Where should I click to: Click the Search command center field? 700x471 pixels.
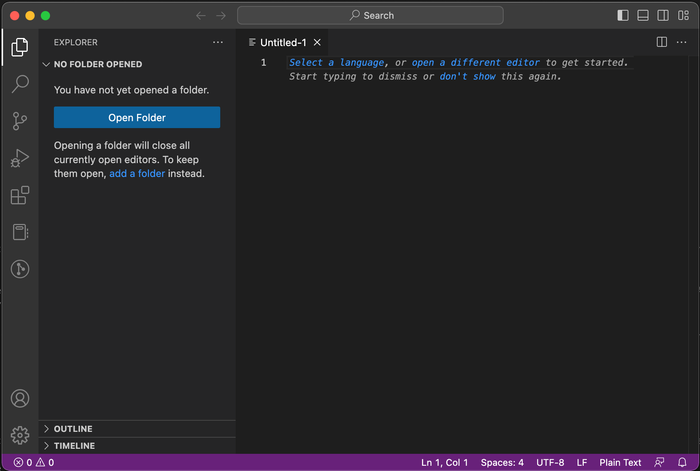370,15
